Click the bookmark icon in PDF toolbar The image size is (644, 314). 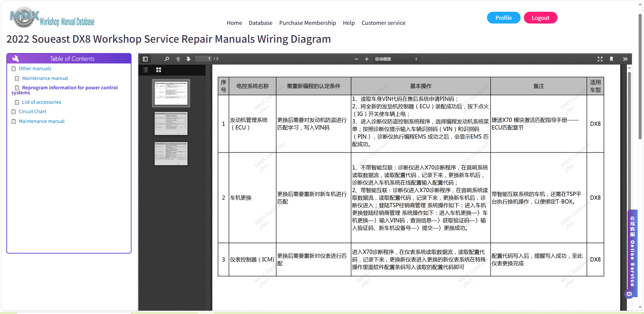(611, 59)
